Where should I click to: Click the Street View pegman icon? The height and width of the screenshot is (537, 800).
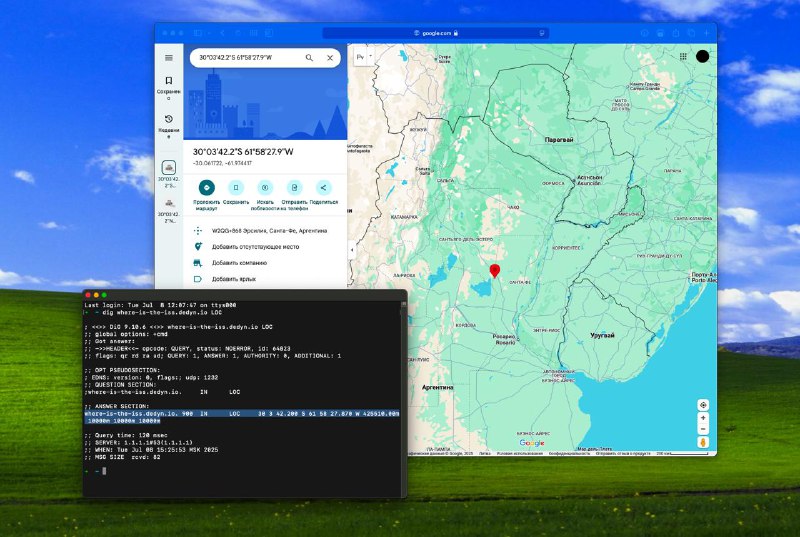point(703,442)
